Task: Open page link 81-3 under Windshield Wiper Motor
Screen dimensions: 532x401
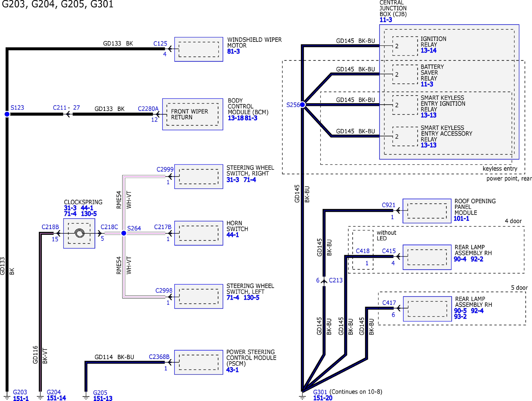Action: pyautogui.click(x=233, y=51)
